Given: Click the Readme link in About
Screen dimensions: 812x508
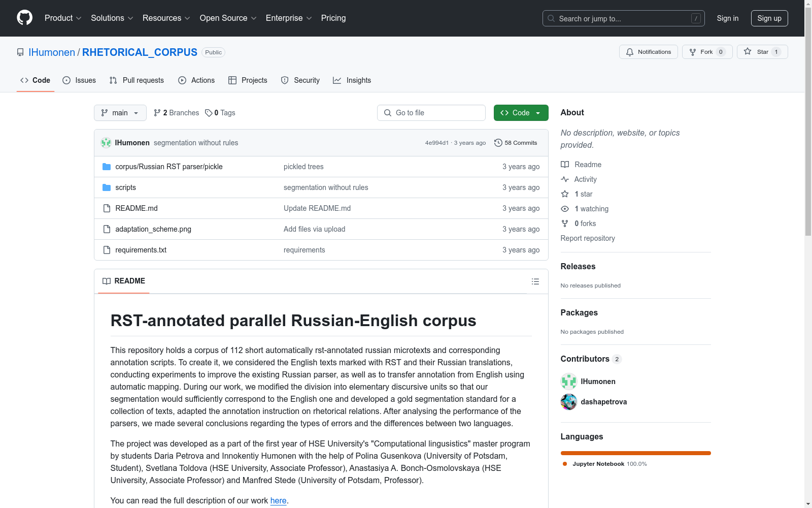Looking at the screenshot, I should [581, 165].
